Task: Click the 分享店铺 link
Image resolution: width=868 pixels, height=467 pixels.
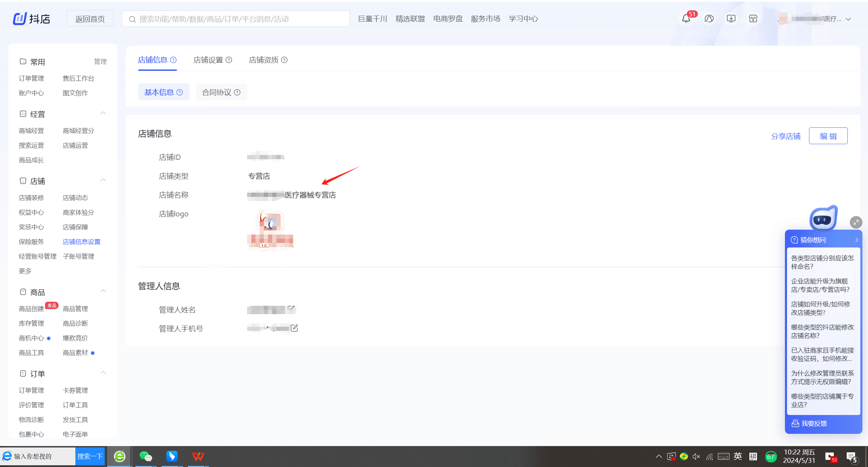Action: point(786,136)
